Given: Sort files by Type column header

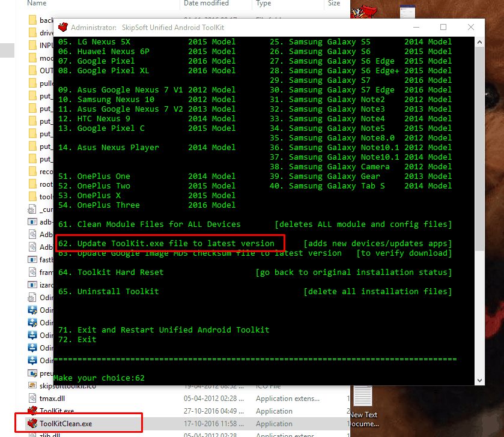Looking at the screenshot, I should (264, 3).
